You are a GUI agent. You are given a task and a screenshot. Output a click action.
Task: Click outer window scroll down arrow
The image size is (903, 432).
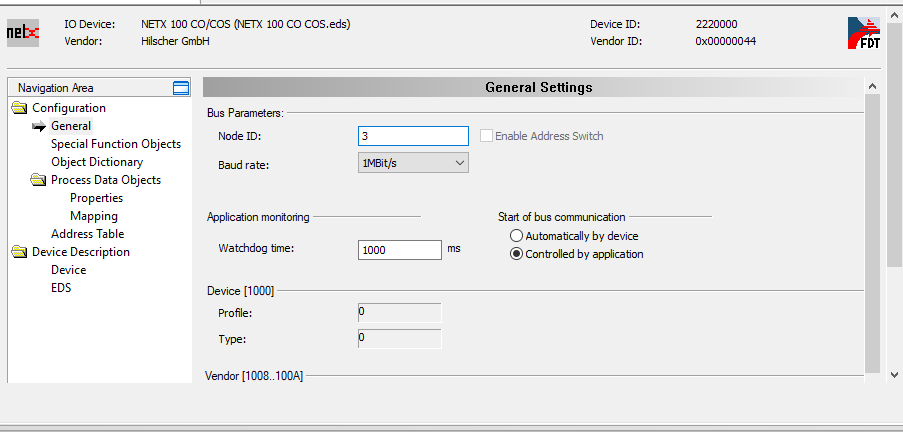[x=894, y=375]
